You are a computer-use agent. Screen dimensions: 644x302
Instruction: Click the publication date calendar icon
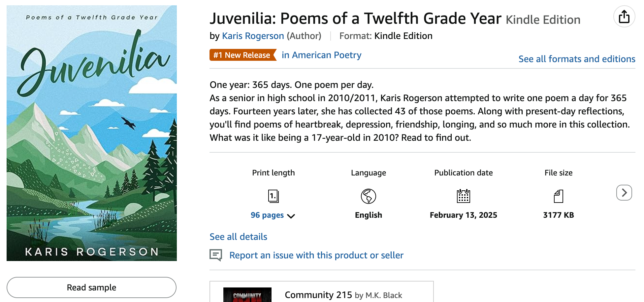pyautogui.click(x=463, y=196)
